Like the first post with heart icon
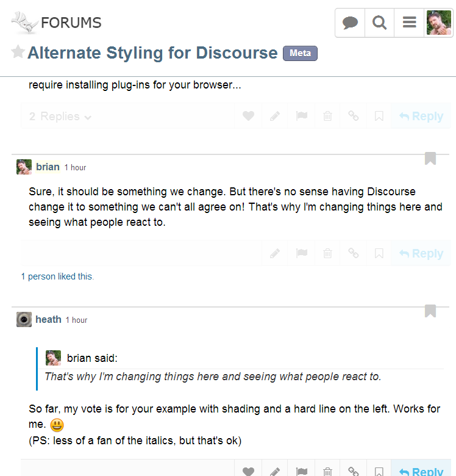 click(x=248, y=116)
